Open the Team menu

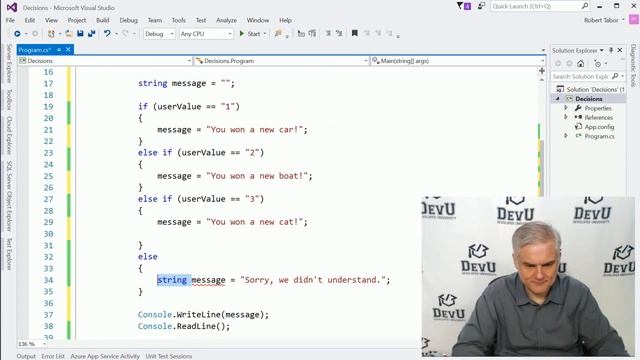tap(155, 20)
